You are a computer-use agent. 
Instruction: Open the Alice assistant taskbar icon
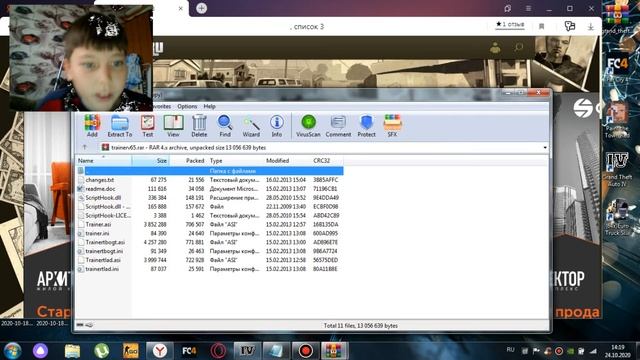(40, 351)
